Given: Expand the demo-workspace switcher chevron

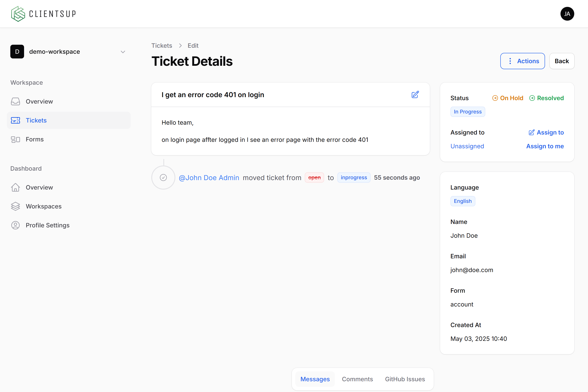Looking at the screenshot, I should [x=123, y=52].
